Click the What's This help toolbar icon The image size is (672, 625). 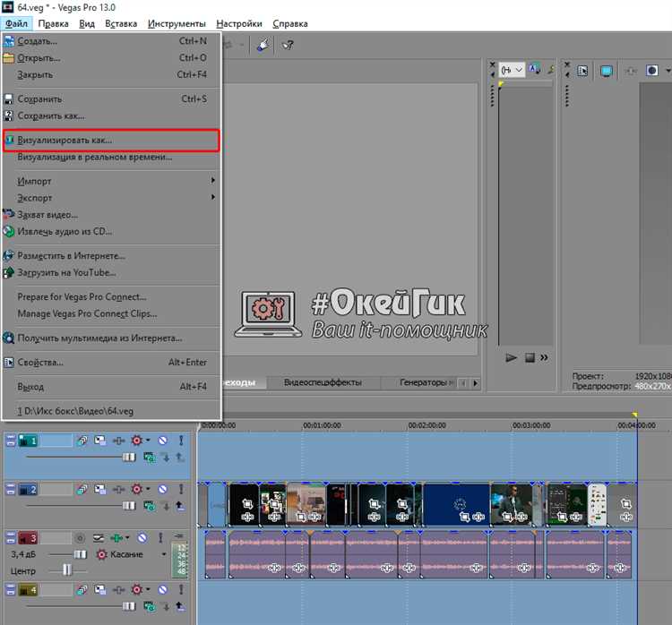288,45
